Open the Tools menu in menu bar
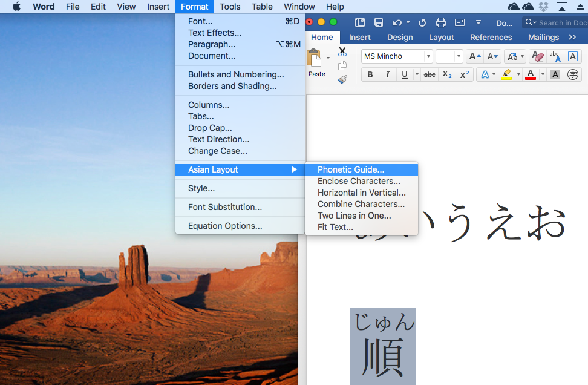 click(x=230, y=7)
